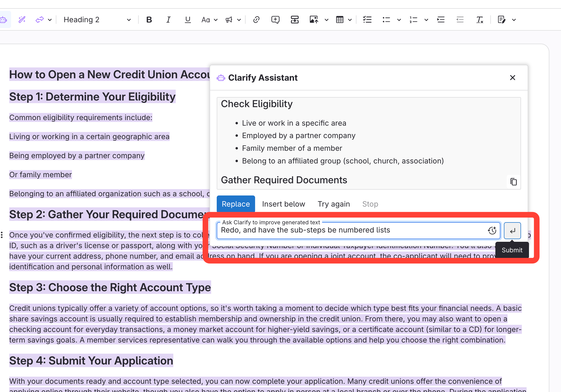This screenshot has width=561, height=392.
Task: Click the Replace button
Action: [236, 204]
